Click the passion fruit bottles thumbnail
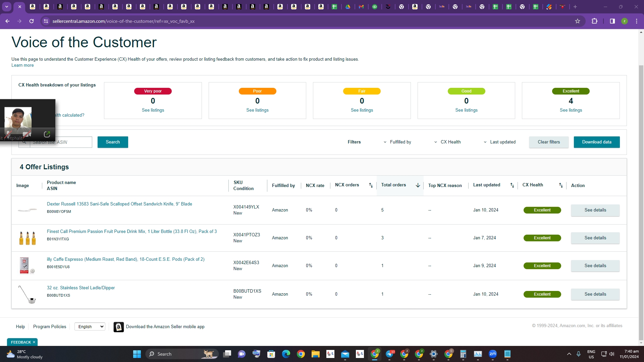The width and height of the screenshot is (644, 362). point(28,238)
